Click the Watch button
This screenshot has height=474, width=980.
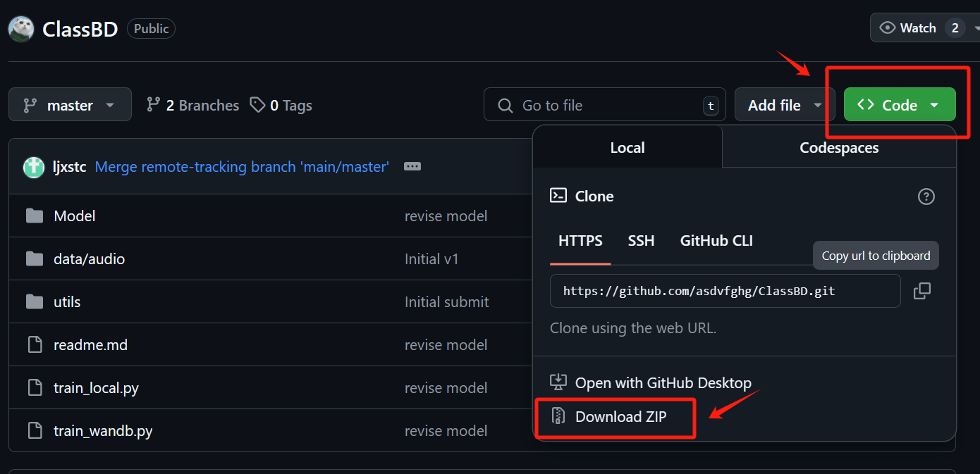point(925,27)
